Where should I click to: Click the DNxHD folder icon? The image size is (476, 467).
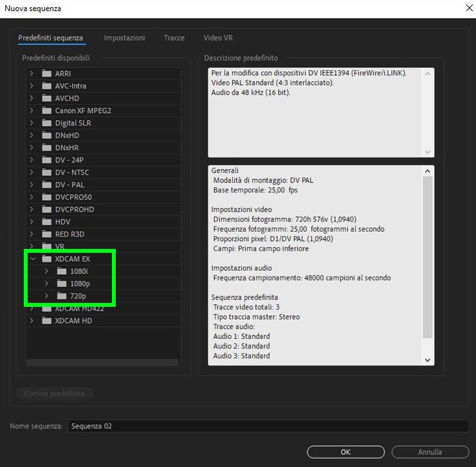click(x=46, y=135)
